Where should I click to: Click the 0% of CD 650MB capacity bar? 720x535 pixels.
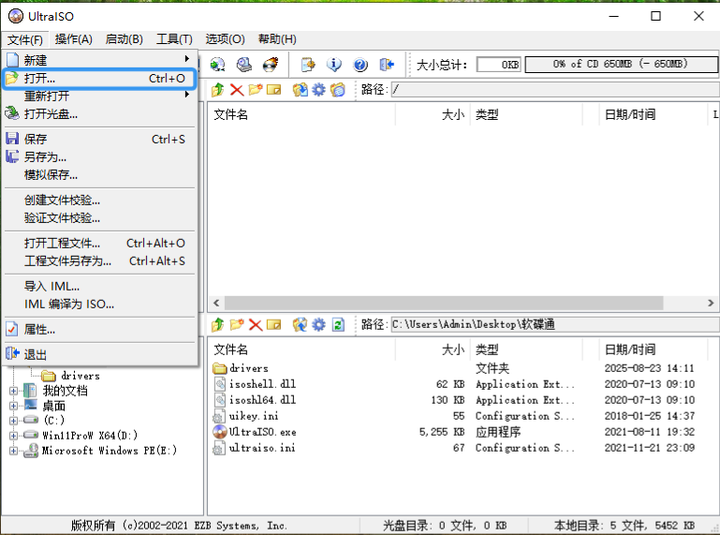(621, 64)
